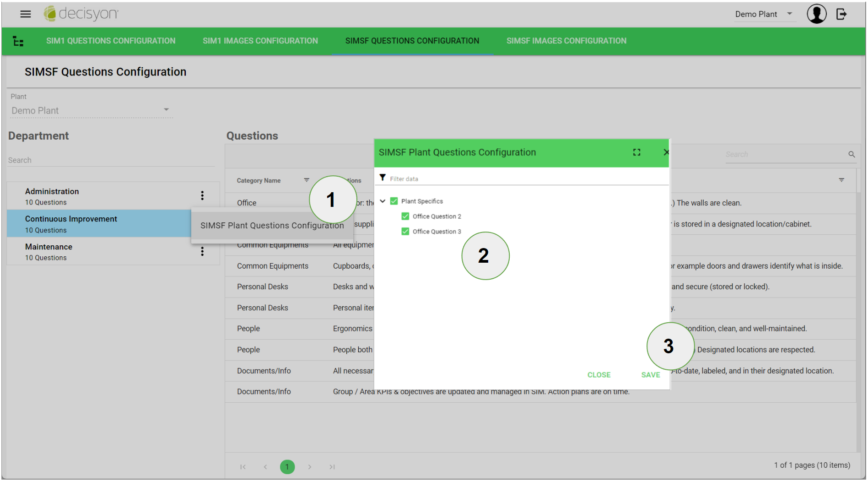
Task: Collapse the Plant Specifics tree node
Action: click(383, 201)
